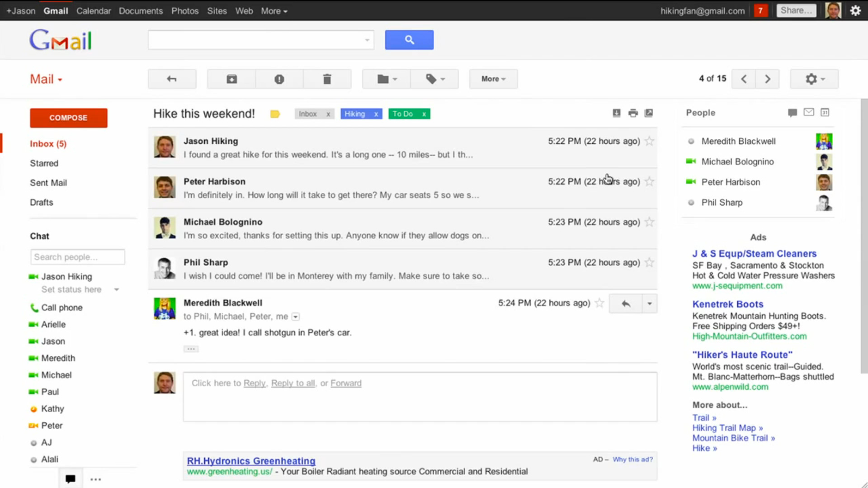Image resolution: width=868 pixels, height=488 pixels.
Task: Open the Labels tag dropdown
Action: pos(435,79)
